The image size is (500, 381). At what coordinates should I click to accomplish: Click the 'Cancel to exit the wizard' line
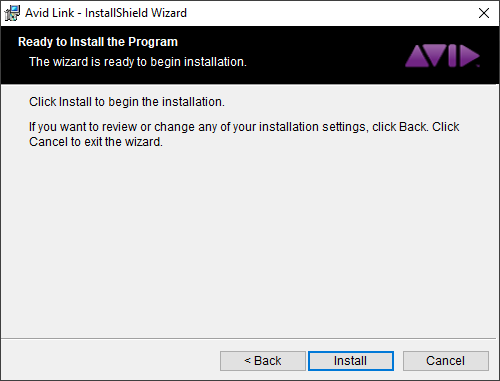[x=96, y=142]
